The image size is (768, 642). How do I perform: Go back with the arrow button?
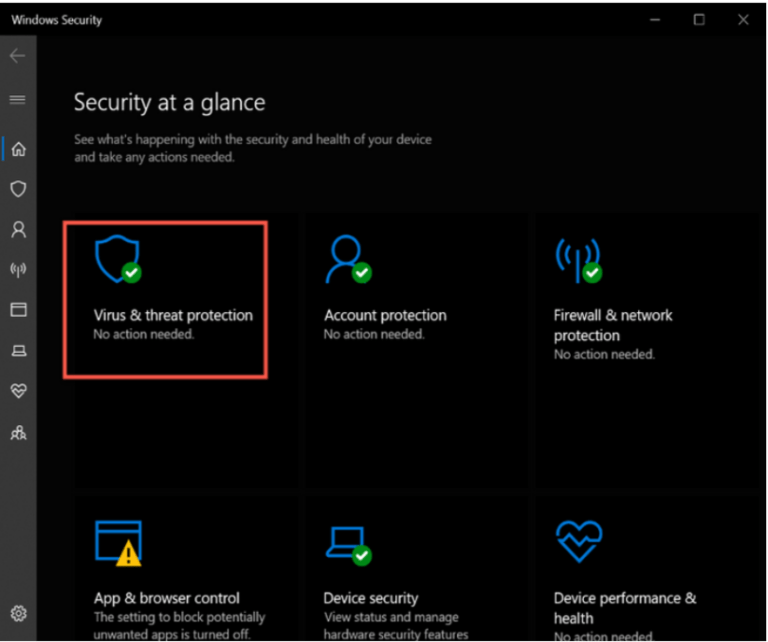tap(18, 56)
